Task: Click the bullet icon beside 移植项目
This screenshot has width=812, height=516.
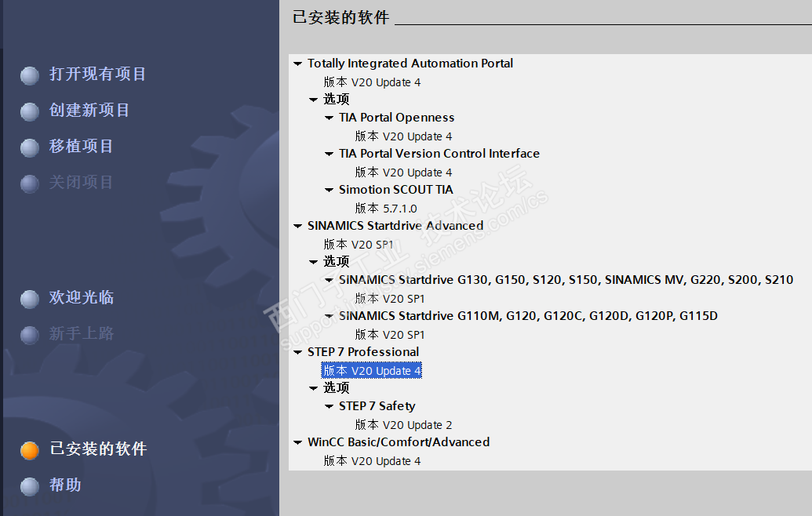Action: pos(30,147)
